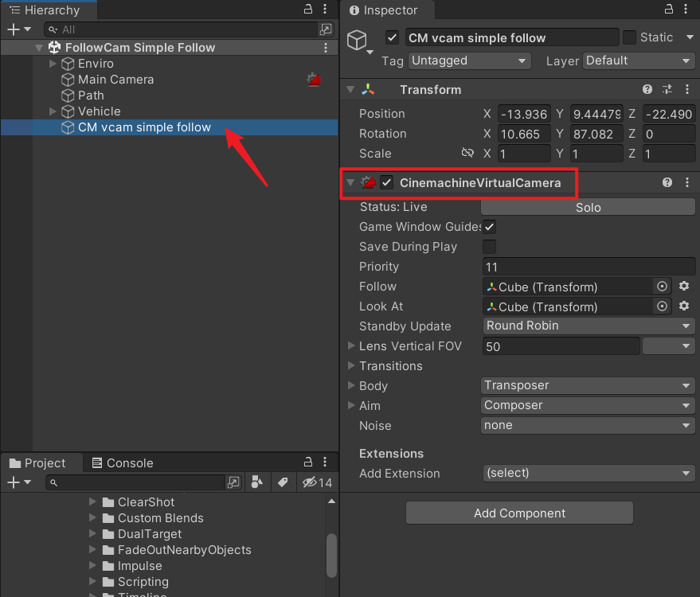This screenshot has width=700, height=597.
Task: Click the Solo button
Action: point(588,207)
